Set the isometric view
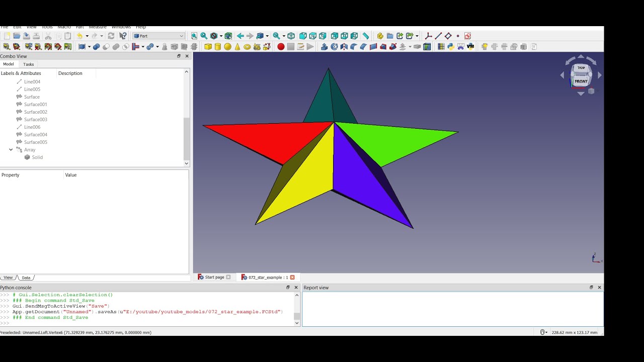Image resolution: width=644 pixels, height=362 pixels. click(291, 36)
